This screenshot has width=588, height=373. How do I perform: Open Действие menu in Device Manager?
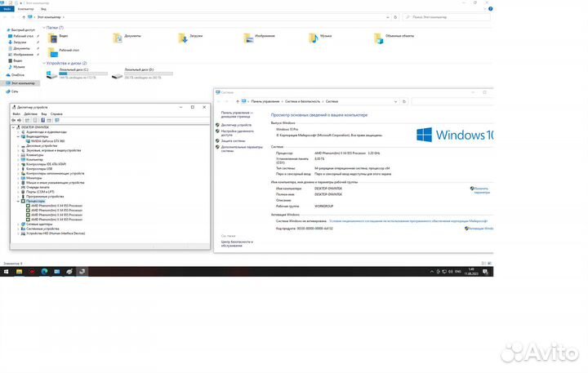tap(31, 113)
